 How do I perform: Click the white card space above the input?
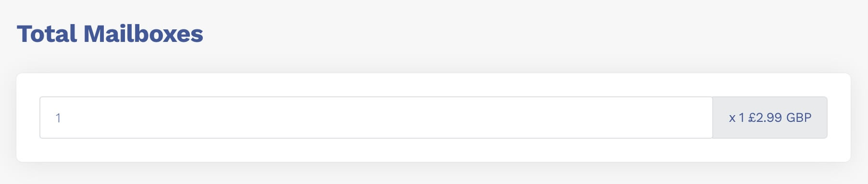click(x=434, y=85)
